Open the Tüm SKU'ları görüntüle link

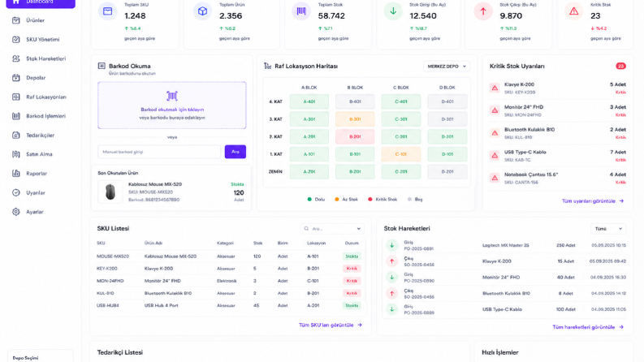click(x=331, y=325)
